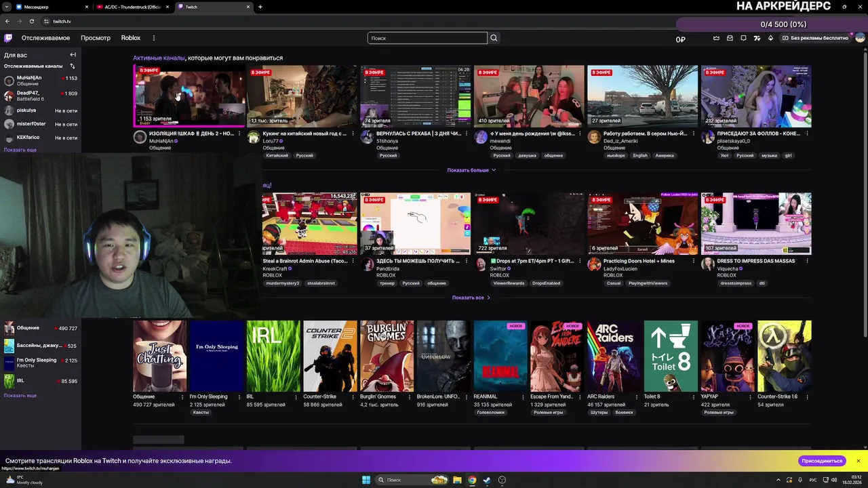
Task: Open I'm Only Sleeping sidebar category
Action: click(41, 363)
